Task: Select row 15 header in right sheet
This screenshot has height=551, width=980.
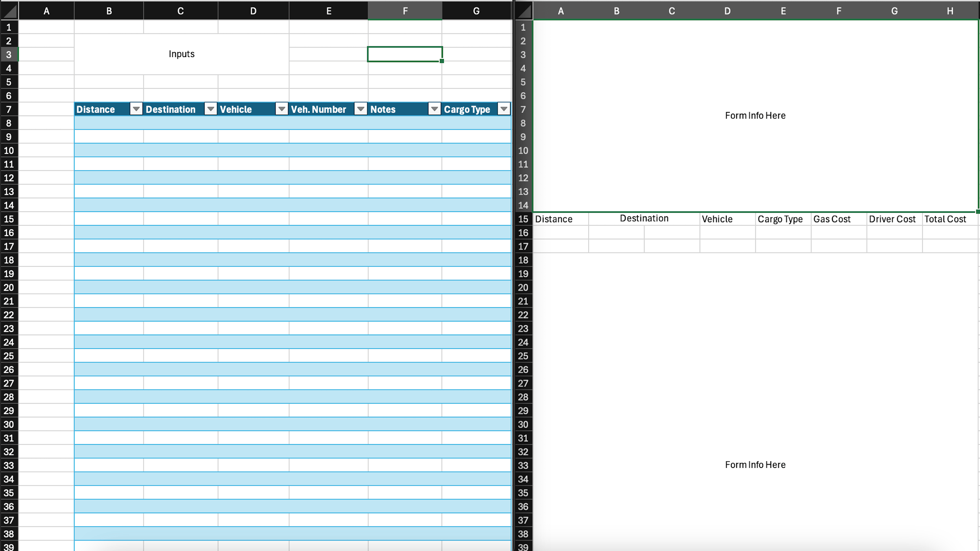Action: (x=523, y=219)
